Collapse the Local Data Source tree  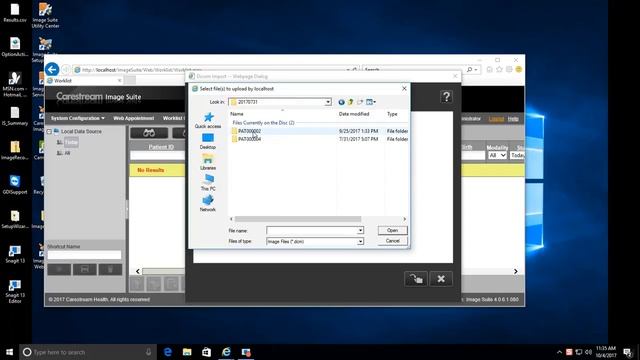49,131
